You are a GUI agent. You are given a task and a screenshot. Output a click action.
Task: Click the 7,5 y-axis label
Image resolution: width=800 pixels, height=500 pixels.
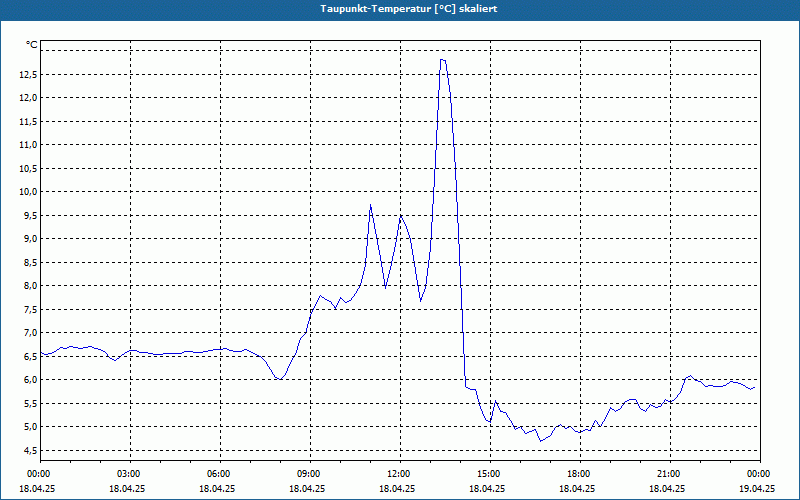30,309
